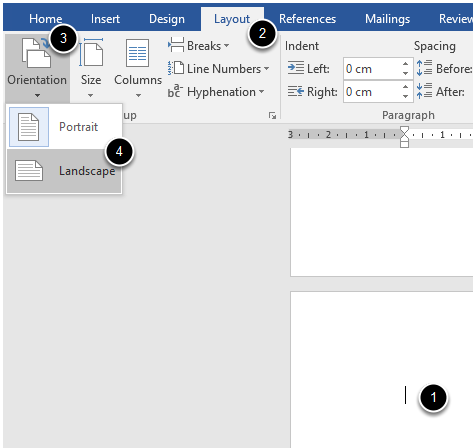Increase the Left indent value
Viewport: 473px width, 448px height.
(x=405, y=64)
